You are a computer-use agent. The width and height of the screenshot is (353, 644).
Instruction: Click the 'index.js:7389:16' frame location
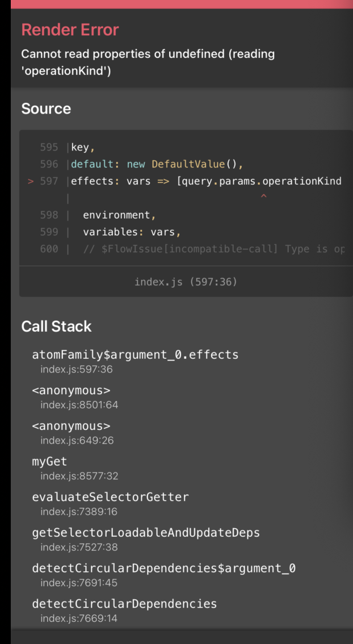tap(79, 512)
